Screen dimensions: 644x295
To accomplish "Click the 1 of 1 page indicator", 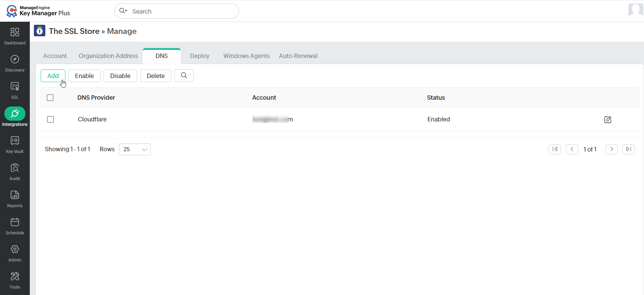I will point(590,150).
